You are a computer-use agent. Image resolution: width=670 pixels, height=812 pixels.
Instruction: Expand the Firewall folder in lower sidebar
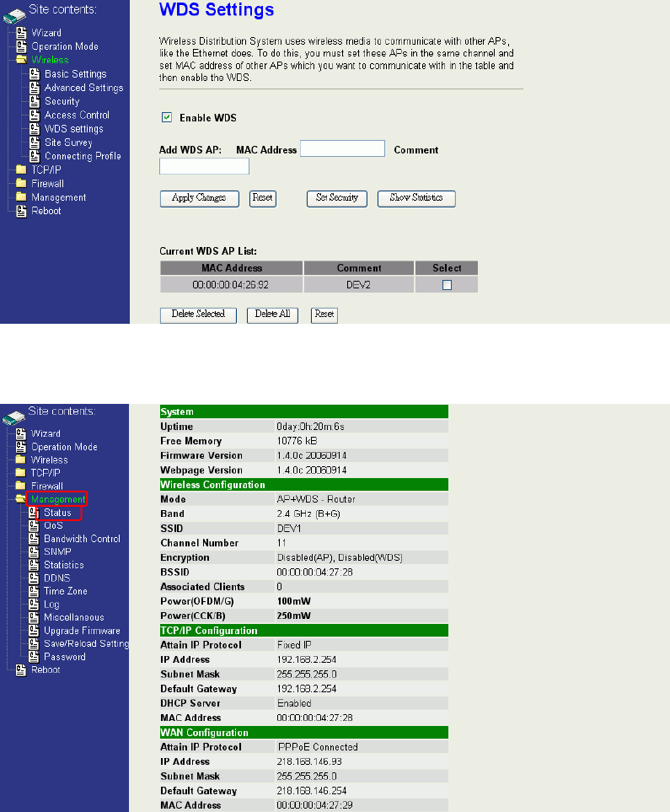coord(21,486)
